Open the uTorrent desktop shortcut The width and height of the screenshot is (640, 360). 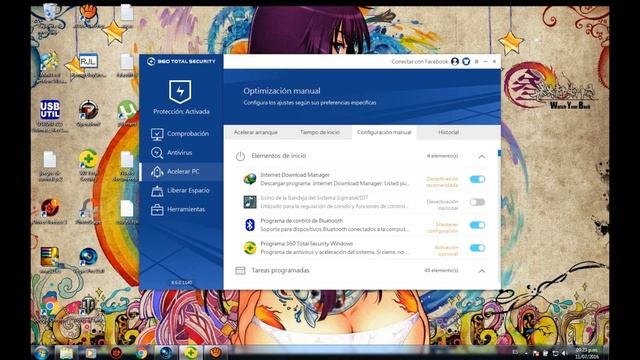click(127, 110)
